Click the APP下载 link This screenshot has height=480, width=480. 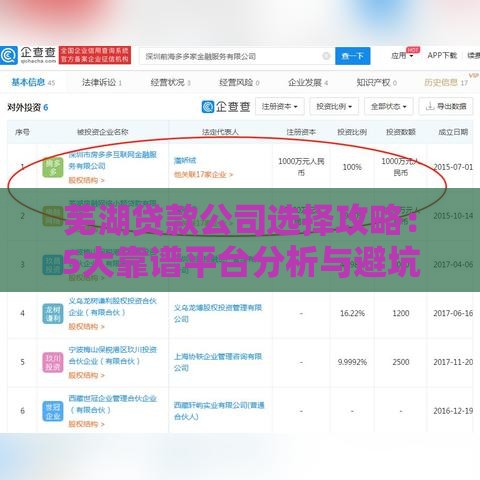point(442,55)
